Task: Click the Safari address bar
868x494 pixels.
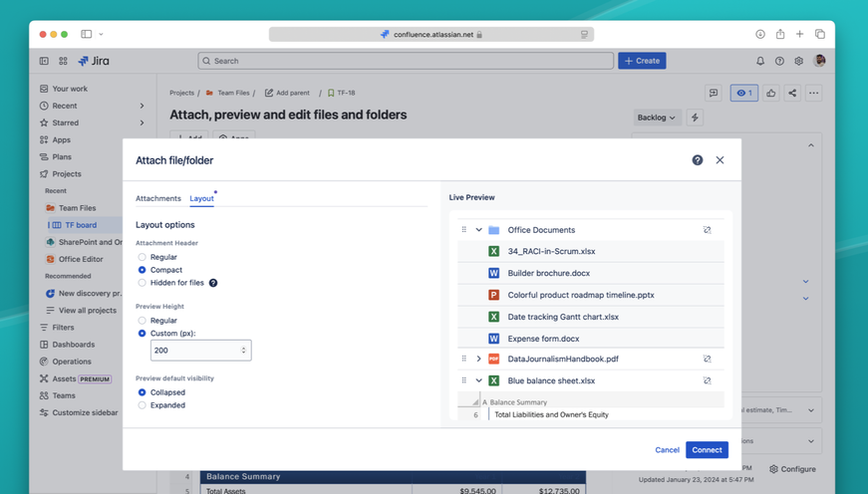Action: point(432,34)
